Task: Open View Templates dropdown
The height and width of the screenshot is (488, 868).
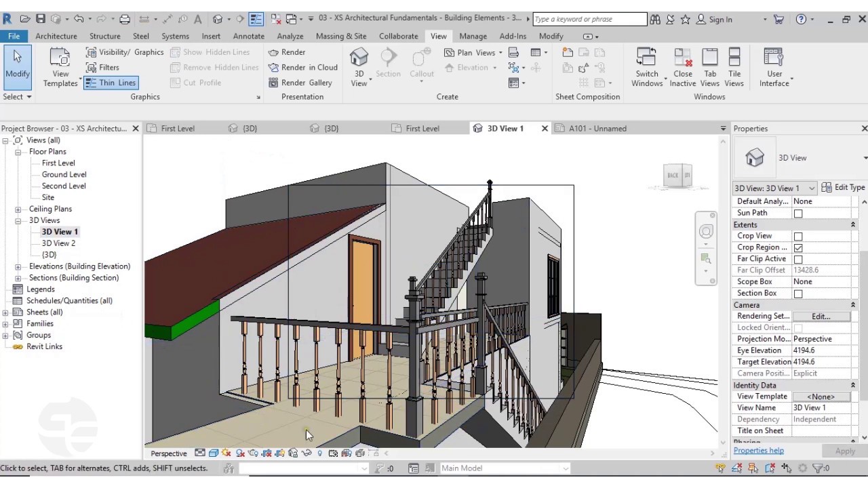Action: (x=60, y=67)
